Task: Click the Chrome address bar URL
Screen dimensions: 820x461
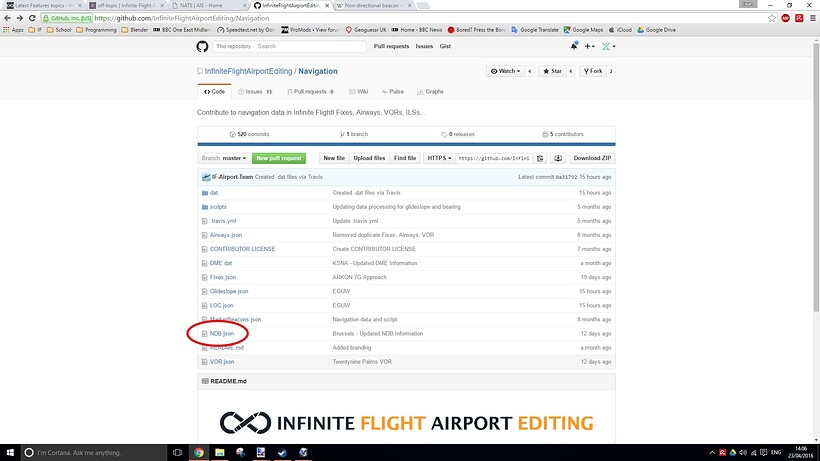Action: tap(182, 18)
